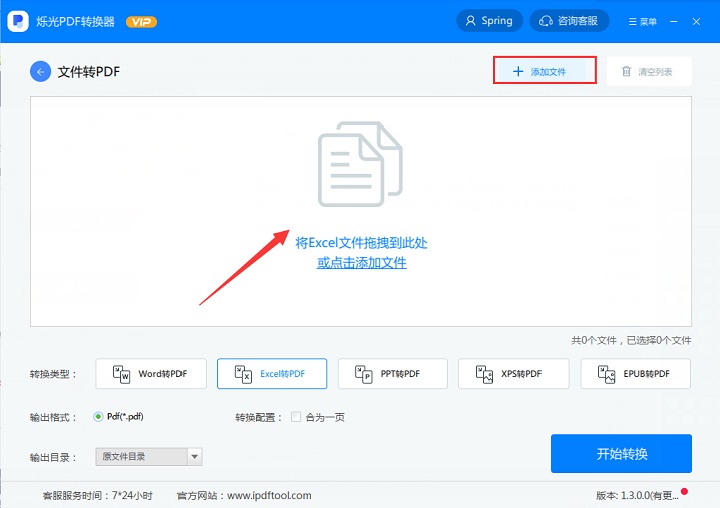This screenshot has width=720, height=508.
Task: Close the converter window
Action: point(696,22)
